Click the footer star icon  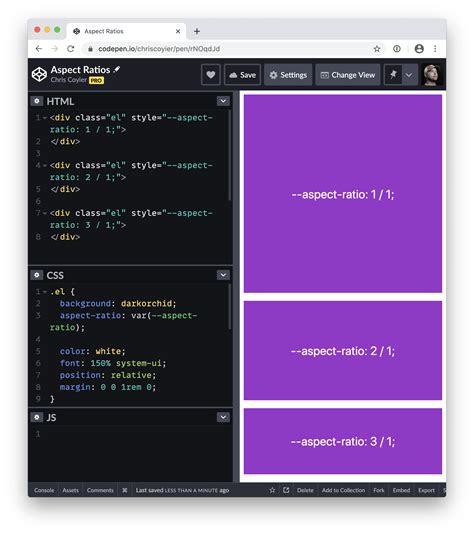(272, 490)
